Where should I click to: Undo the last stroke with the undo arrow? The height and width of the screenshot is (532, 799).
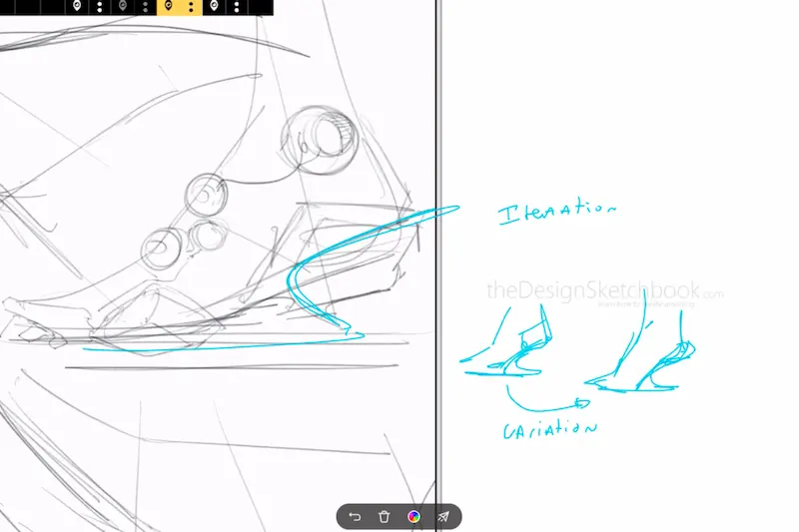355,517
